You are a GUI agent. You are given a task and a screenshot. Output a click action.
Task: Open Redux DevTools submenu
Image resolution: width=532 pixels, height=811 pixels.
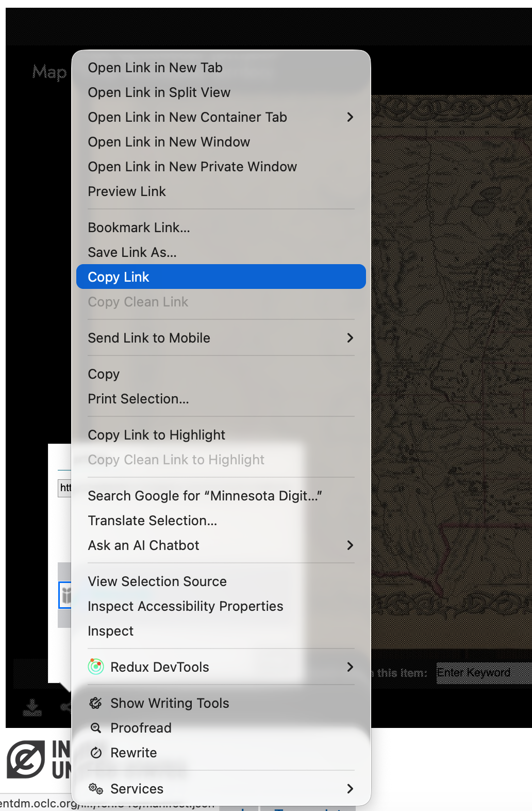tap(221, 667)
